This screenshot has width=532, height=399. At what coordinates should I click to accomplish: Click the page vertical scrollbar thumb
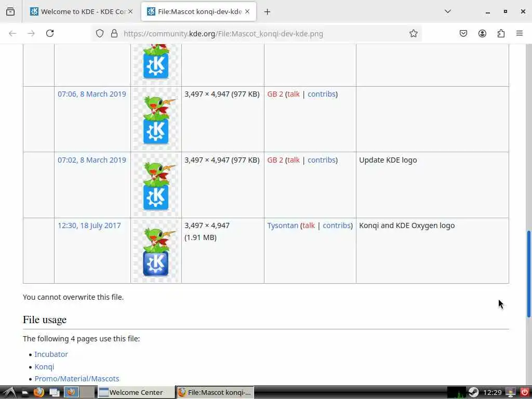click(x=528, y=274)
